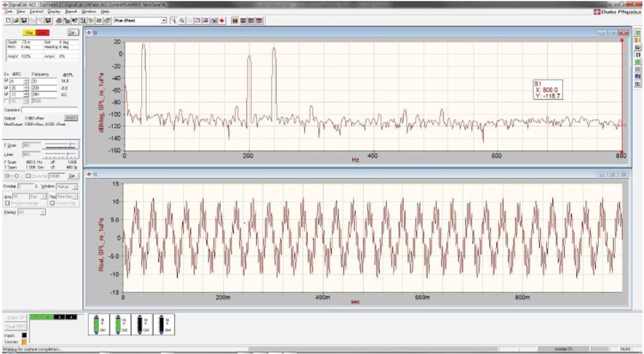Click the Opt button beside zoom field
644x354 pixels.
click(72, 176)
